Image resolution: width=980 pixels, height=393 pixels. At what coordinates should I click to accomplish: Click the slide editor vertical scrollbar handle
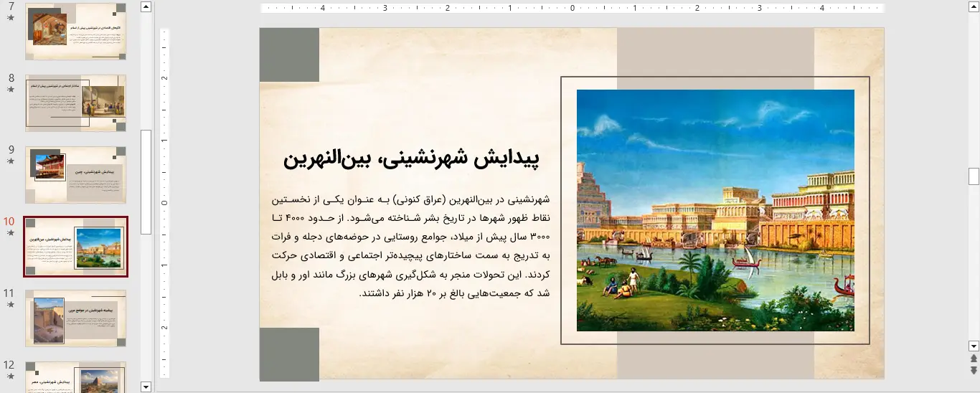coord(974,176)
